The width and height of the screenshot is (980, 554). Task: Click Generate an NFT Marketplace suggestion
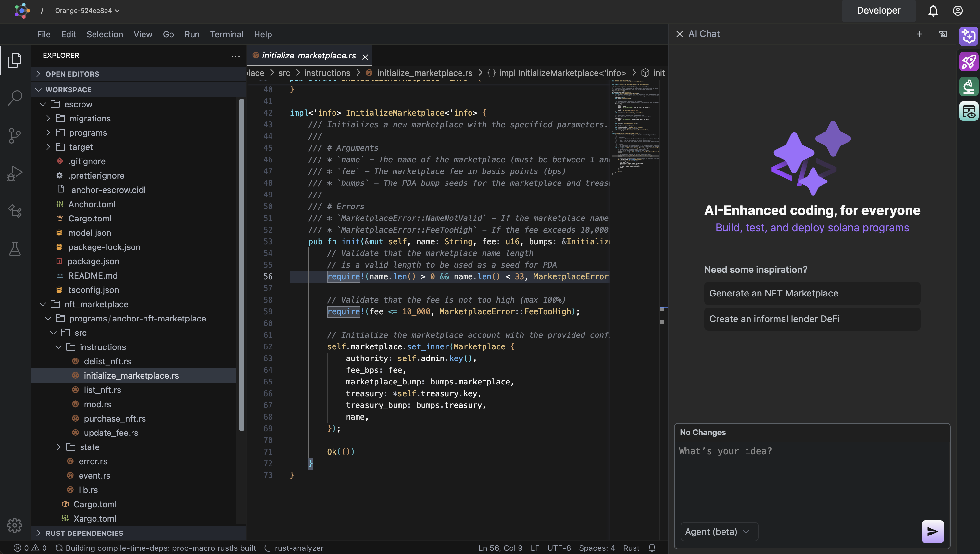(x=812, y=293)
